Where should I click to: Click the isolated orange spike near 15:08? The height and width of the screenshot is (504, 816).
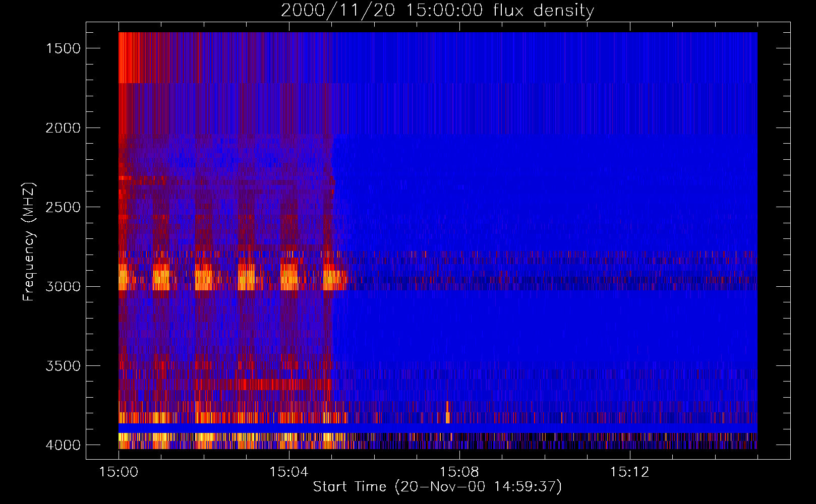[447, 412]
